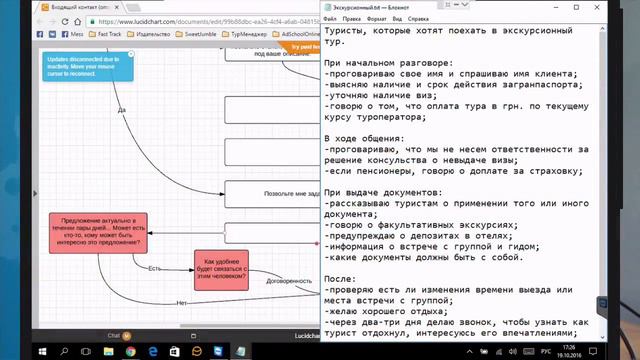Select the 'Входящий контакт' browser tab
640x360 pixels.
80,7
